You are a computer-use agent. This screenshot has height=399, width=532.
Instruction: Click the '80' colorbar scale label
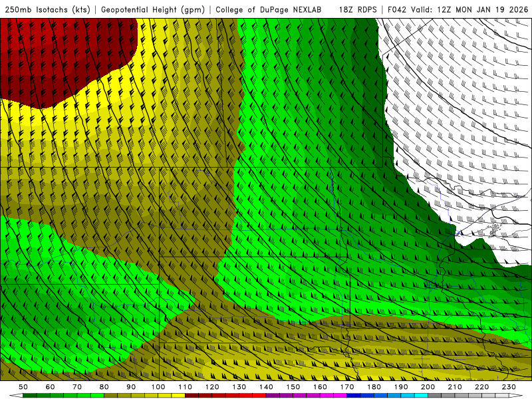(104, 387)
